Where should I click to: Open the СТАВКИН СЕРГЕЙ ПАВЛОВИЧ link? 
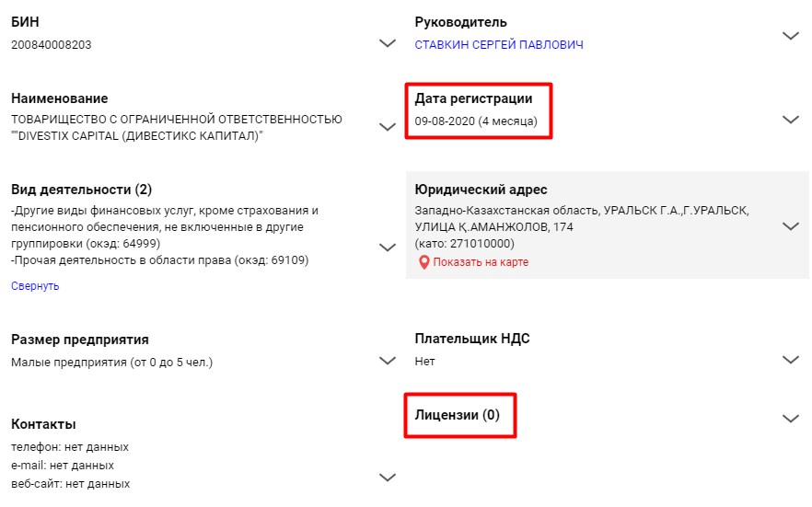click(499, 44)
